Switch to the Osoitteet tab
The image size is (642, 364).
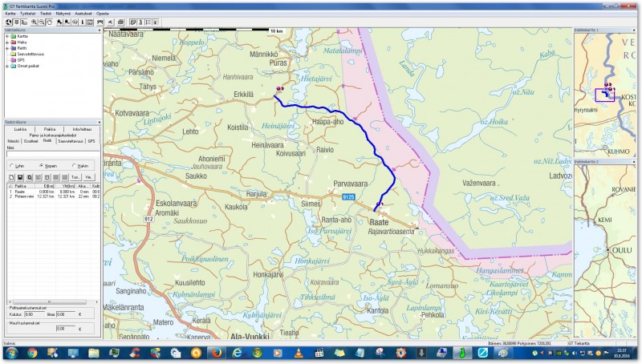coord(30,141)
